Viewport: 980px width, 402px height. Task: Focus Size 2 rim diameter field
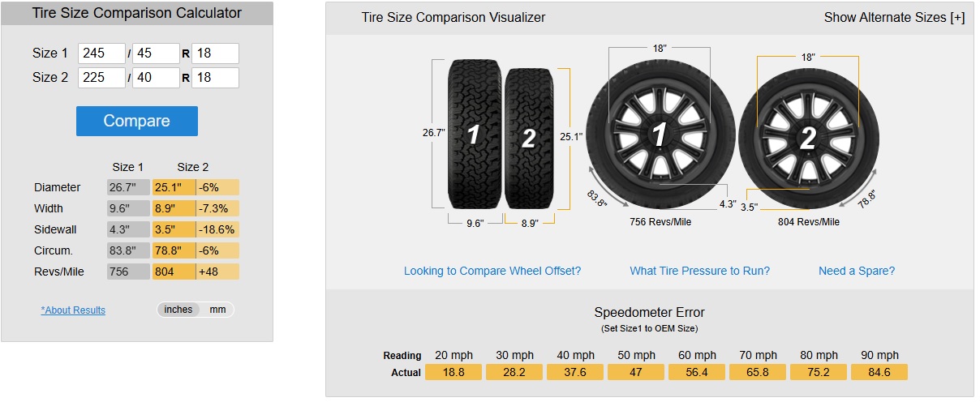click(x=215, y=78)
